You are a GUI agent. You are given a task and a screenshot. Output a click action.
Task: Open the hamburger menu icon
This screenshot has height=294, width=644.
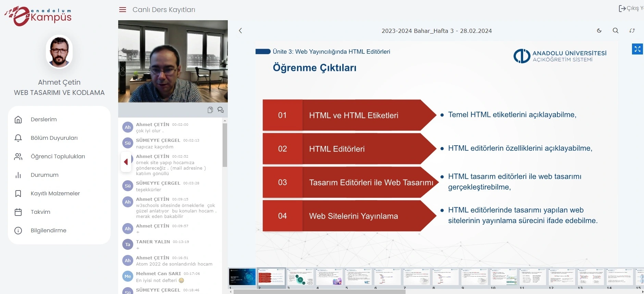[x=123, y=10]
